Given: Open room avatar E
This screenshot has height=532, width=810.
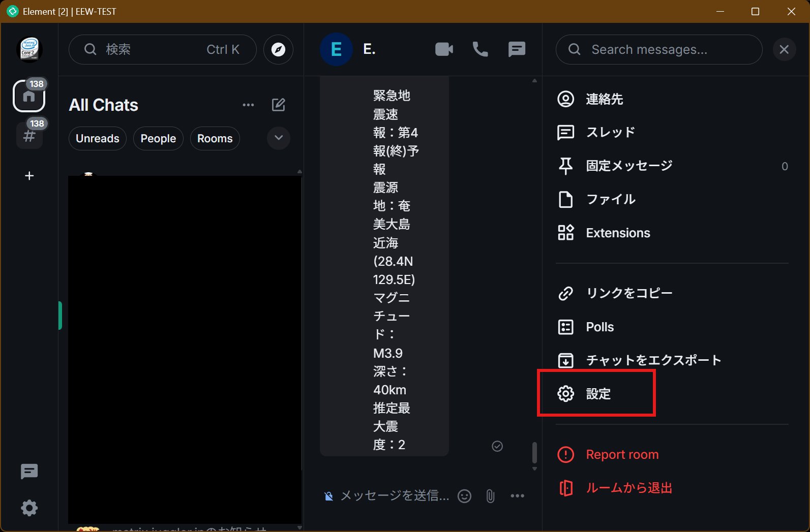Looking at the screenshot, I should point(336,49).
